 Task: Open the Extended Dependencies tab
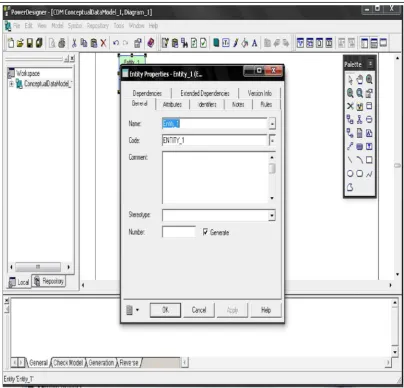coord(205,93)
